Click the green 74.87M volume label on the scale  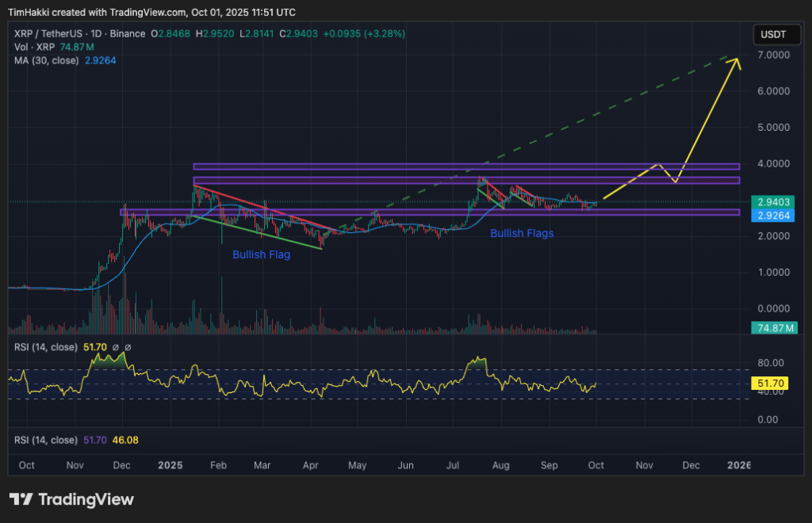click(x=773, y=326)
